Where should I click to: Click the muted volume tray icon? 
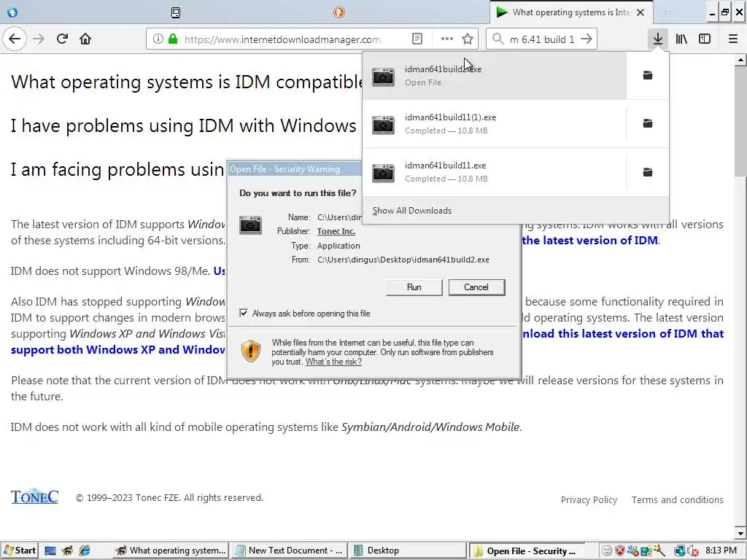(x=694, y=551)
